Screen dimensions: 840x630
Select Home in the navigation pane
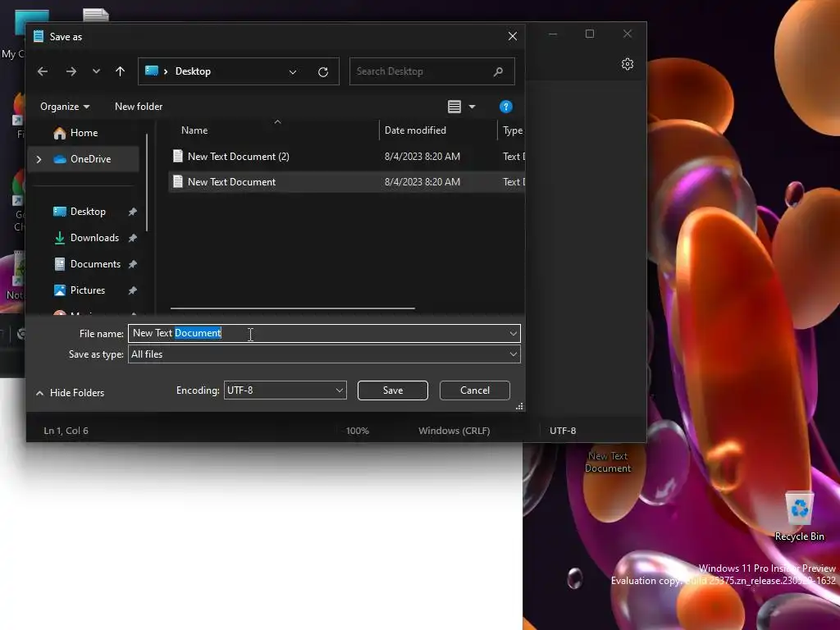click(x=84, y=133)
